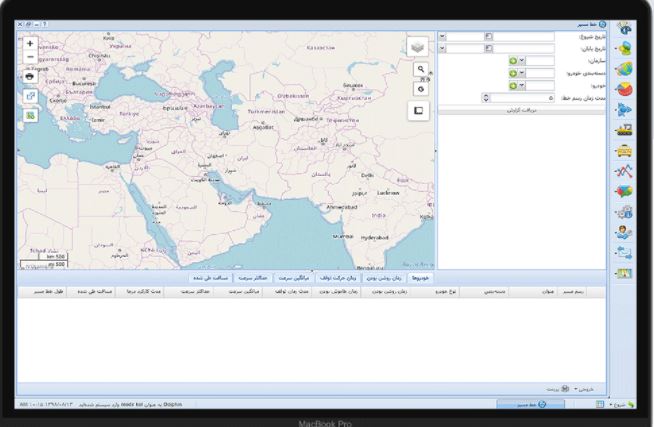The image size is (654, 427).
Task: Expand the سازمان dropdown
Action: (x=522, y=61)
